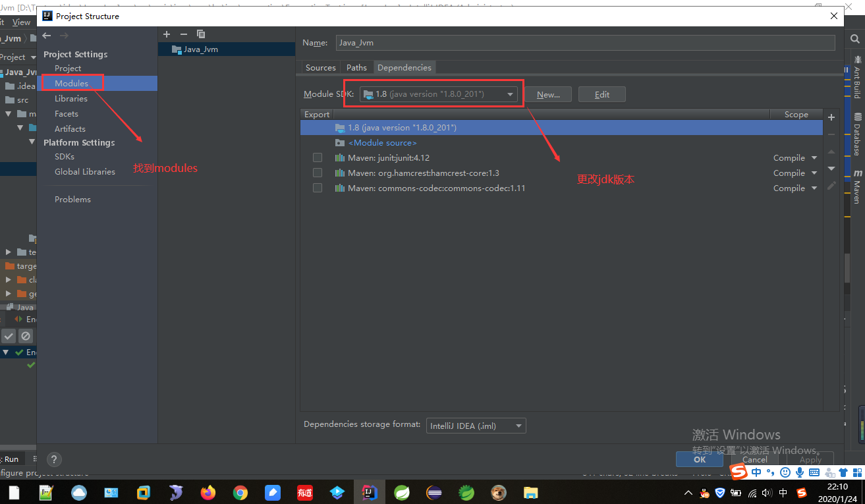This screenshot has width=865, height=504.
Task: Open Youdao app from the taskbar
Action: coord(305,492)
